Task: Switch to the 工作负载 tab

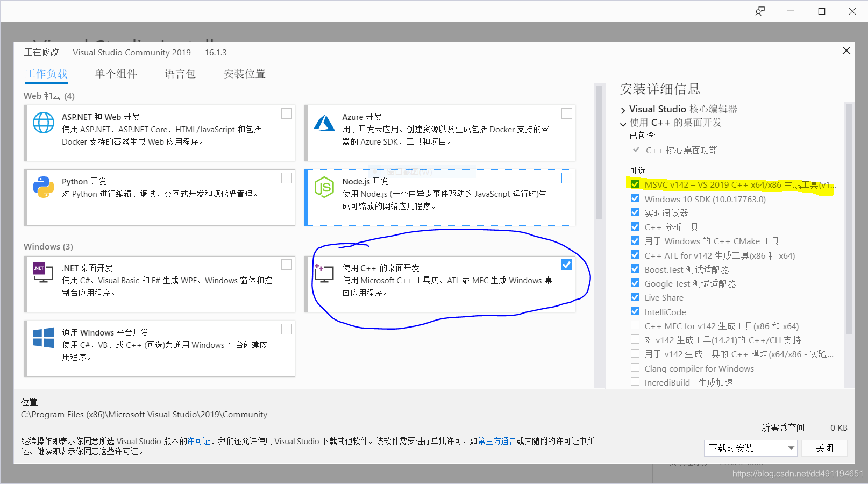Action: pos(47,74)
